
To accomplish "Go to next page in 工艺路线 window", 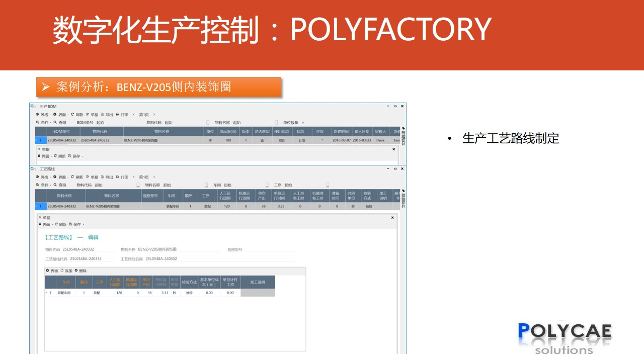I will tap(154, 177).
